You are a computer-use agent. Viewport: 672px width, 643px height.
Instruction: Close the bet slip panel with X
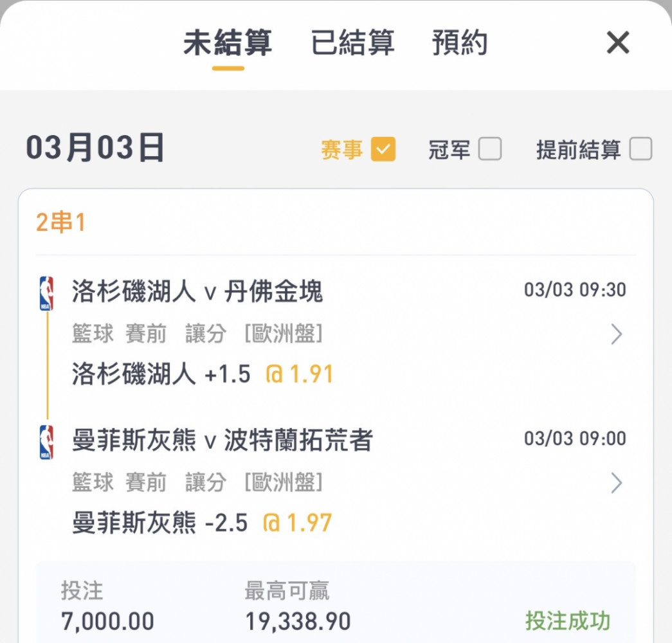pyautogui.click(x=618, y=42)
